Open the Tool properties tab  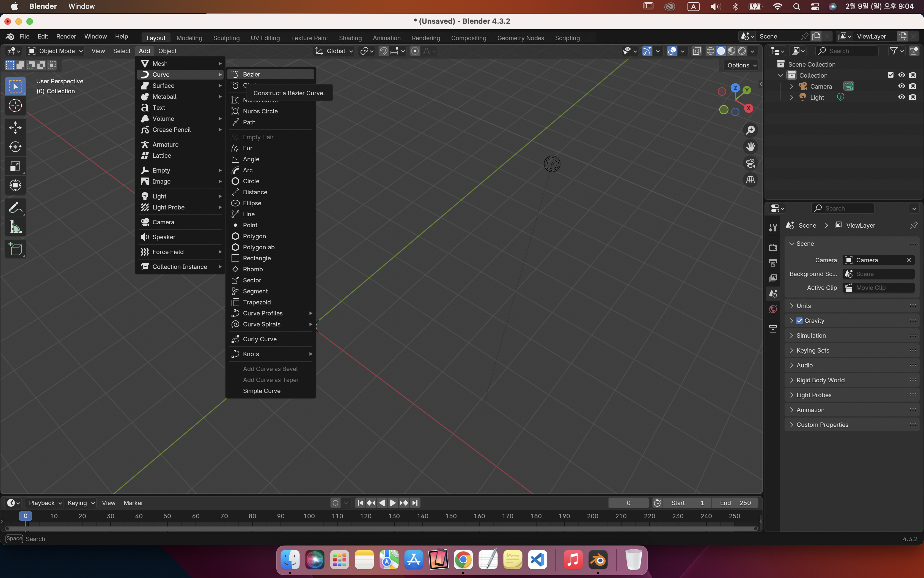coord(773,228)
